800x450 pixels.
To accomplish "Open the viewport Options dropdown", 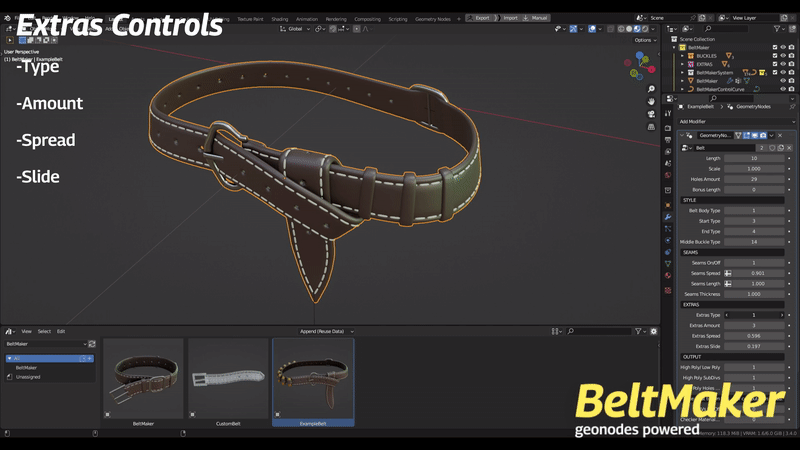I will [645, 40].
